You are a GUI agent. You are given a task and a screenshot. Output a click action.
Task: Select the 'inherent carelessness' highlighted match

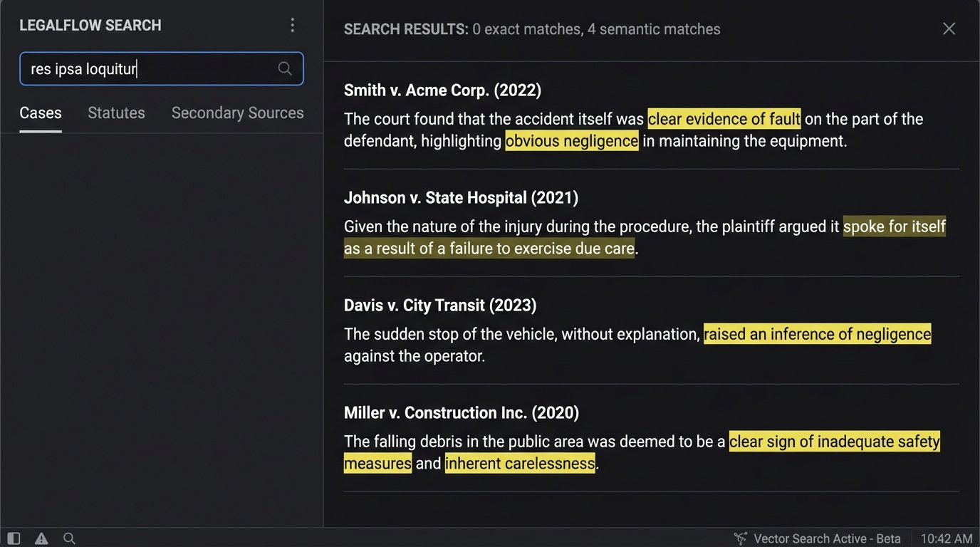[x=520, y=464]
